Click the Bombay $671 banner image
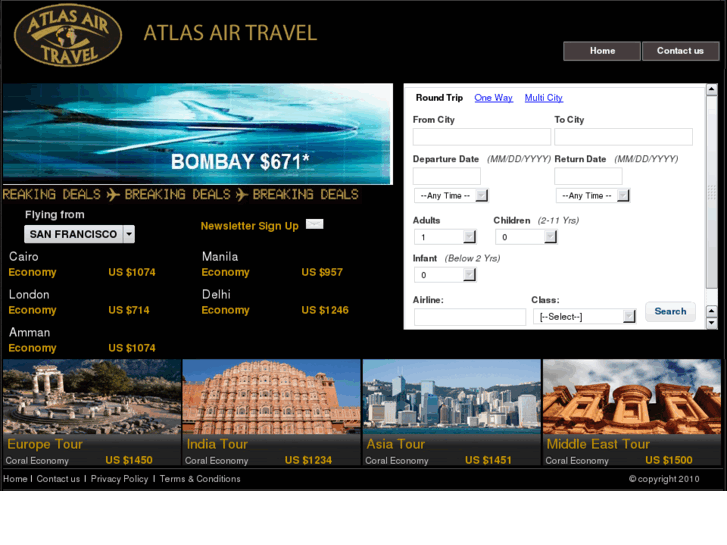The height and width of the screenshot is (545, 727). [198, 134]
